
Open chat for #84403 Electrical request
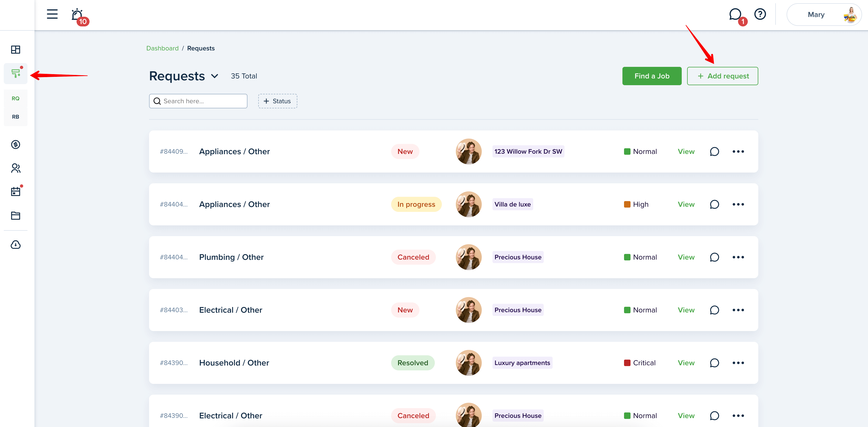tap(714, 310)
